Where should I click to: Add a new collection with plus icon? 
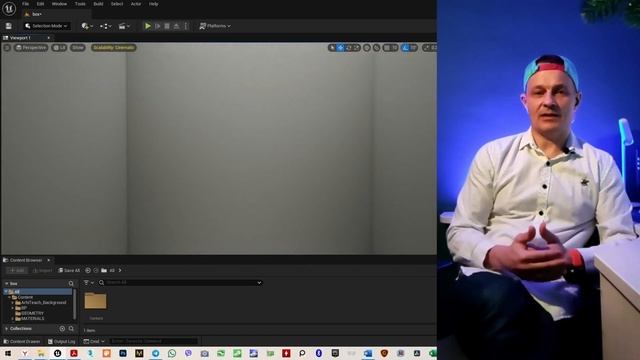[x=62, y=329]
